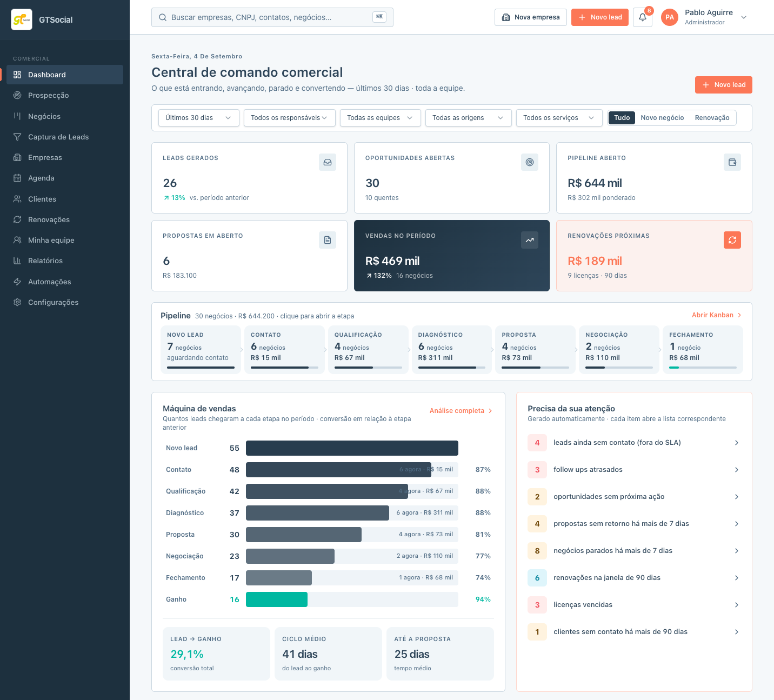Focus the Buscar empresas search field
This screenshot has width=774, height=700.
point(272,17)
